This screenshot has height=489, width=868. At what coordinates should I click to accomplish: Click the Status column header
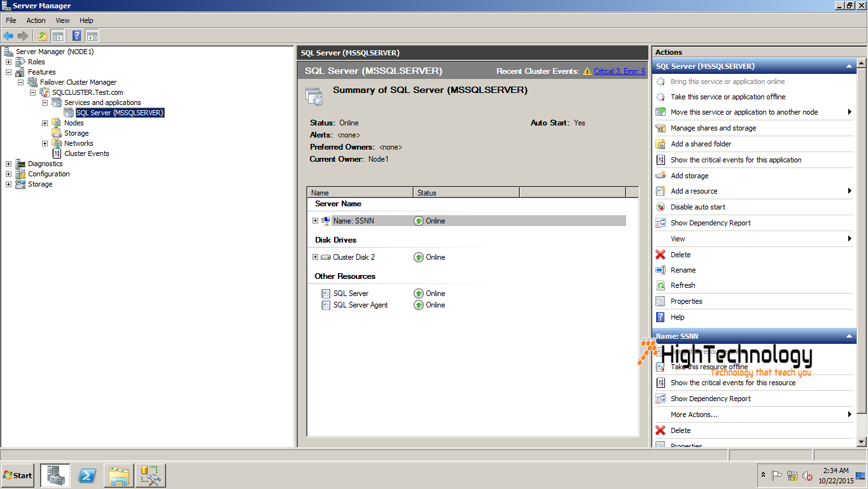466,192
